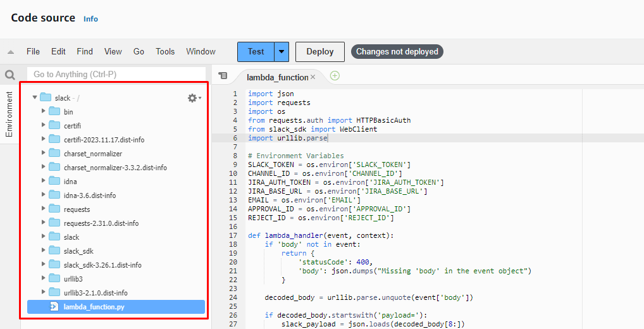Screen dimensions: 644x329
Task: Select the lambda_function.py file icon
Action: (54, 307)
